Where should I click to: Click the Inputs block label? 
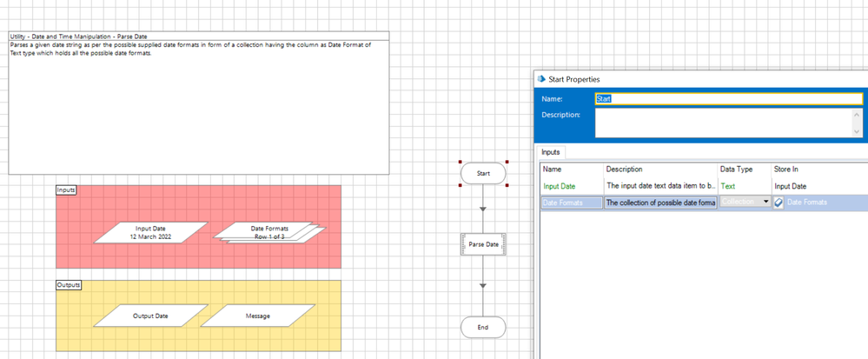pyautogui.click(x=66, y=189)
